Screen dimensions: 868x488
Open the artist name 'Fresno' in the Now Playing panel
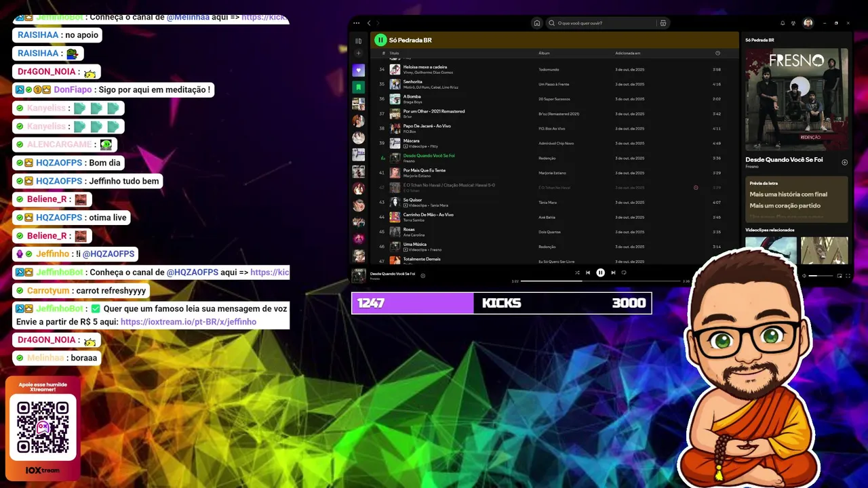[752, 167]
